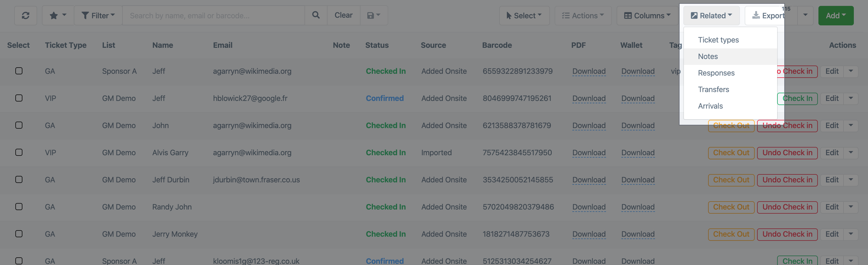The height and width of the screenshot is (265, 868).
Task: Open the Columns table menu
Action: [647, 16]
